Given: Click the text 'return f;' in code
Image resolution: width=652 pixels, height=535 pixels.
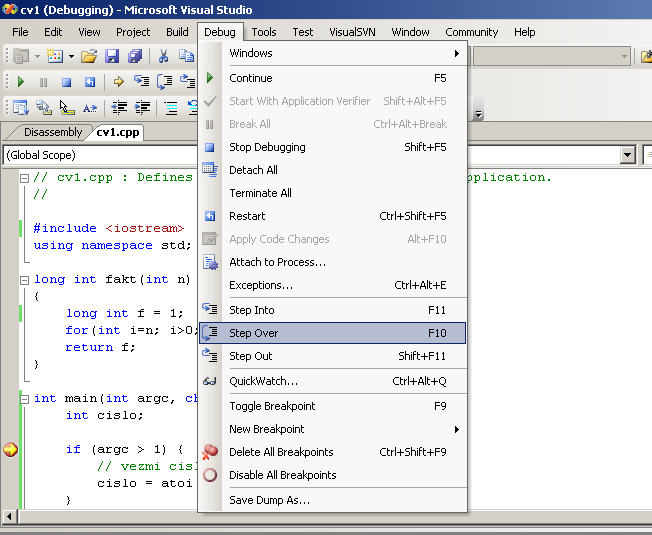Looking at the screenshot, I should 100,348.
